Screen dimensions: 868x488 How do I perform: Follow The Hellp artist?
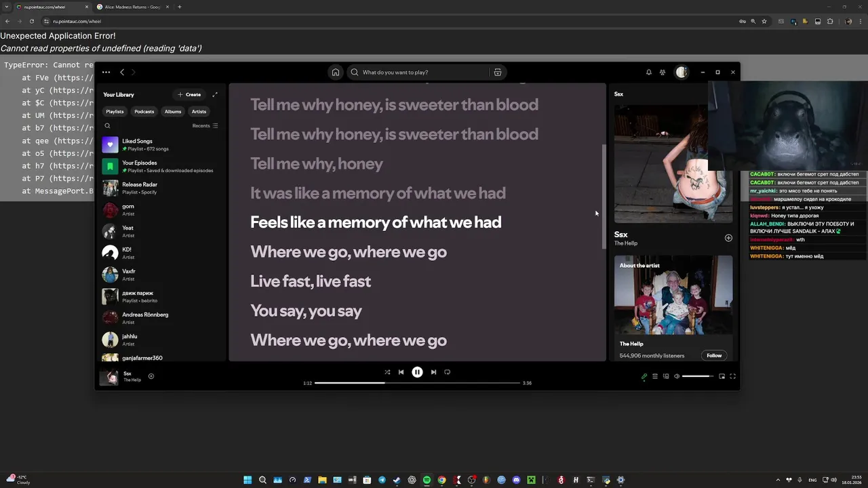click(x=714, y=355)
